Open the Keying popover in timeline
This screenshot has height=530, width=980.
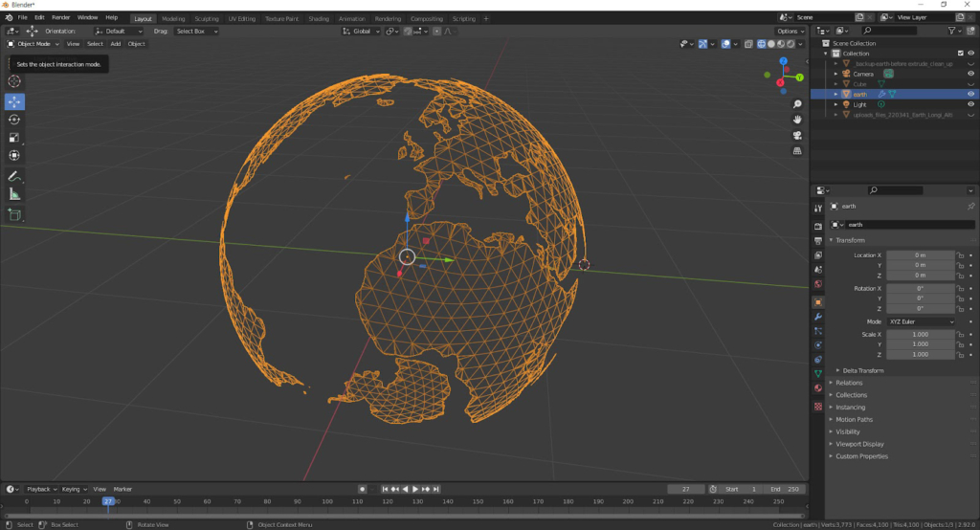click(73, 489)
